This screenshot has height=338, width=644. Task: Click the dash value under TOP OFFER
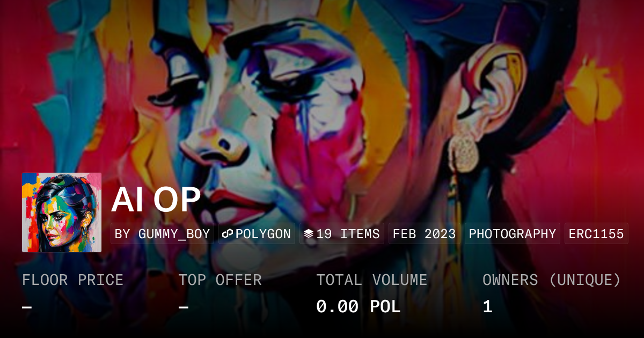point(184,307)
